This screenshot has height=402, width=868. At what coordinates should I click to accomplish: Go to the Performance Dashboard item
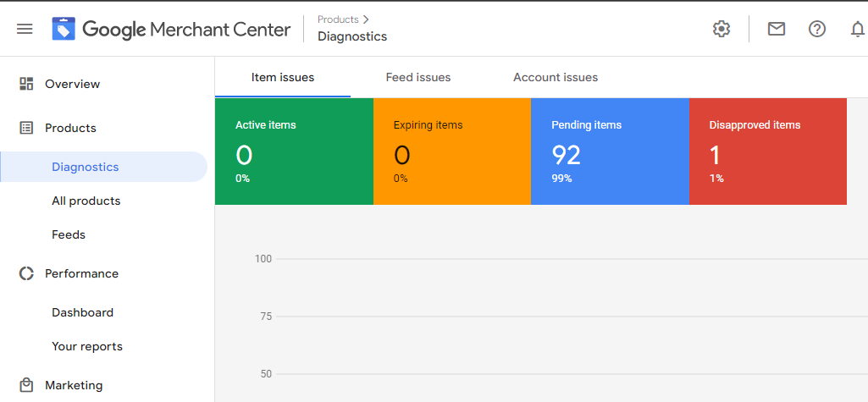click(x=82, y=312)
